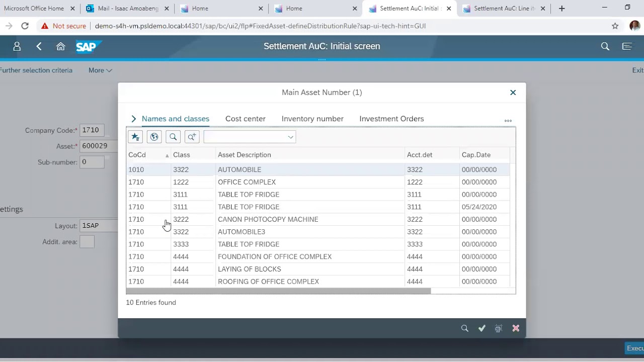
Task: Select the AUTOMOBILE3 row
Action: pos(318,232)
